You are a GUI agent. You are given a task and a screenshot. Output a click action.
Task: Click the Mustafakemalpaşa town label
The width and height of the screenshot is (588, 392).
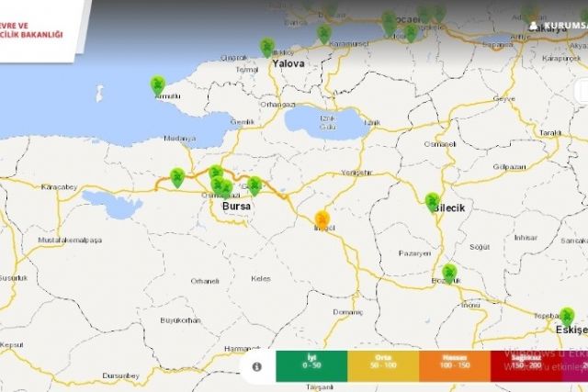pyautogui.click(x=70, y=240)
